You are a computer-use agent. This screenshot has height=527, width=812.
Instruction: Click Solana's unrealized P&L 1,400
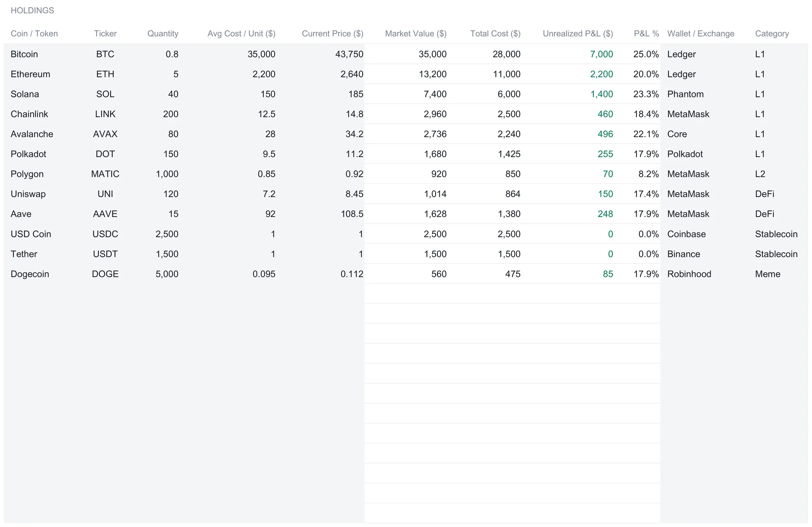pos(602,94)
